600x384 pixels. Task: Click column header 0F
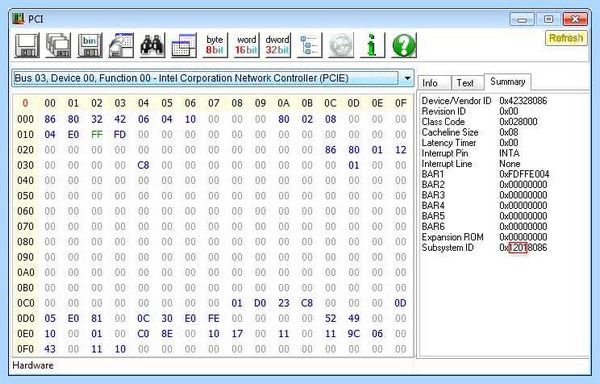click(401, 103)
